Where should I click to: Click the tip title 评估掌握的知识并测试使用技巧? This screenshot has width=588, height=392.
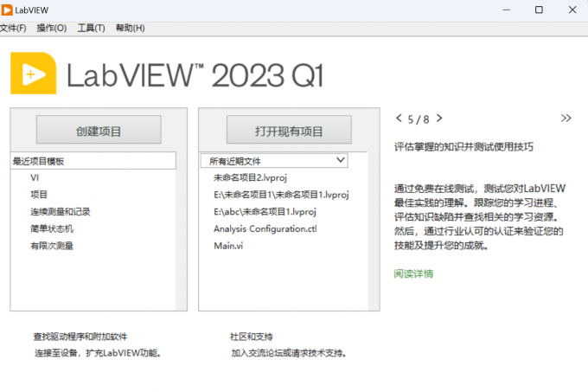463,146
